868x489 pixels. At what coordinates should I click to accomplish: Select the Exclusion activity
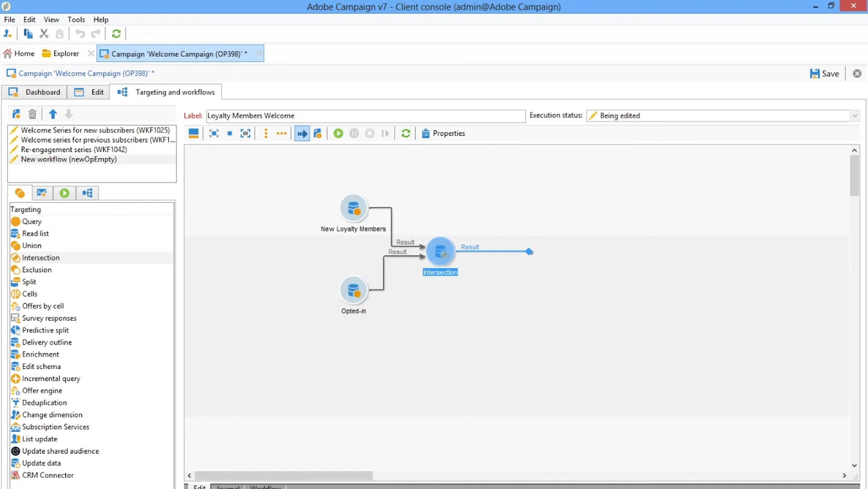coord(91,270)
